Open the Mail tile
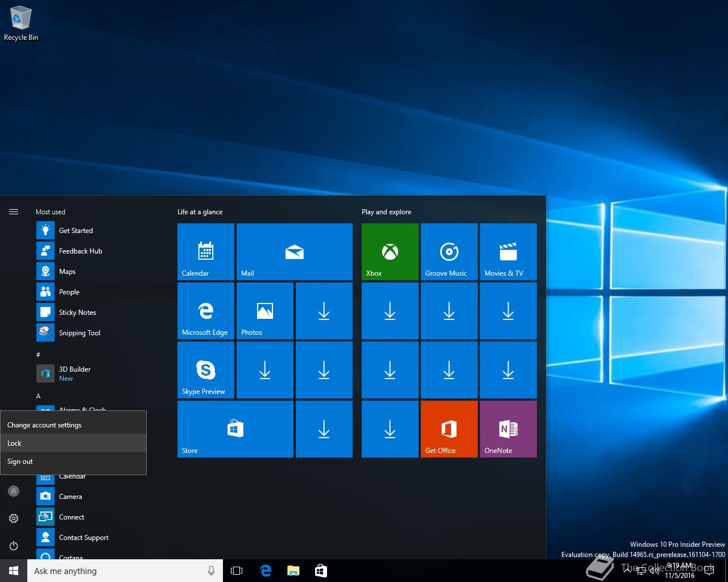Image resolution: width=728 pixels, height=582 pixels. pyautogui.click(x=294, y=251)
